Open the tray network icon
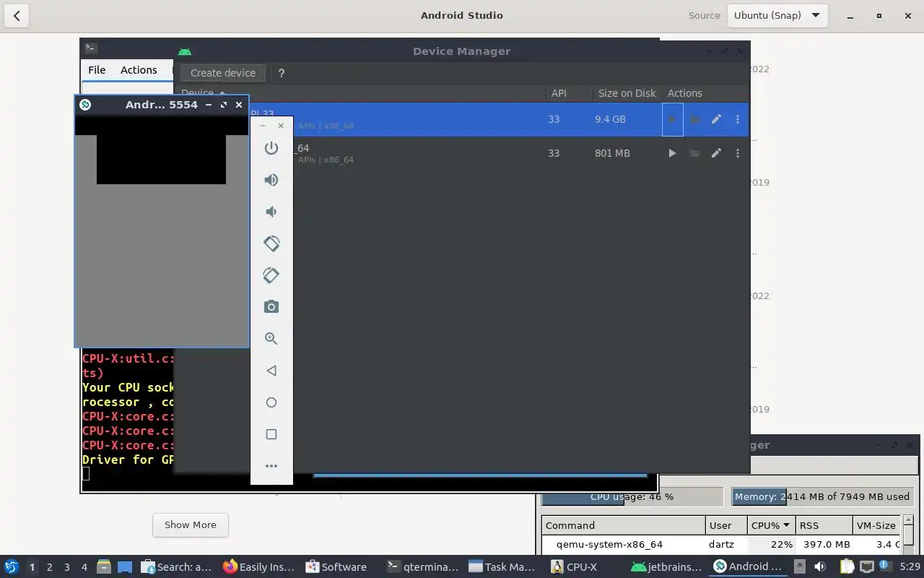The image size is (924, 578). tap(867, 566)
